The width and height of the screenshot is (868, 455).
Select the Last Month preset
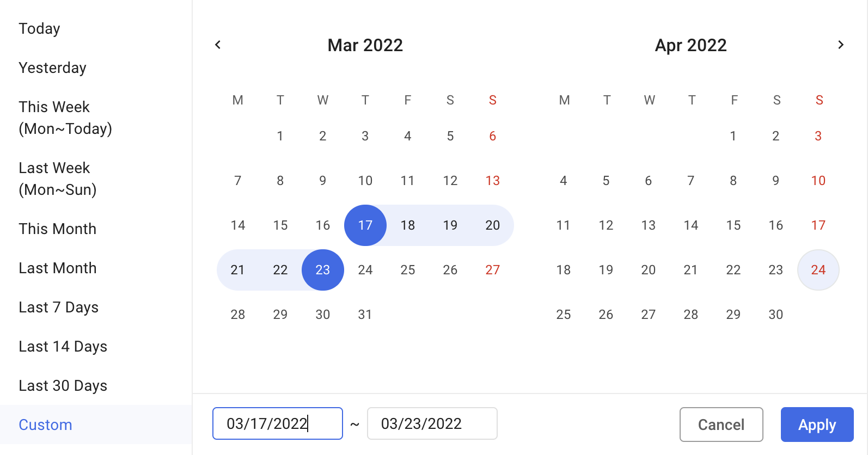click(x=57, y=268)
